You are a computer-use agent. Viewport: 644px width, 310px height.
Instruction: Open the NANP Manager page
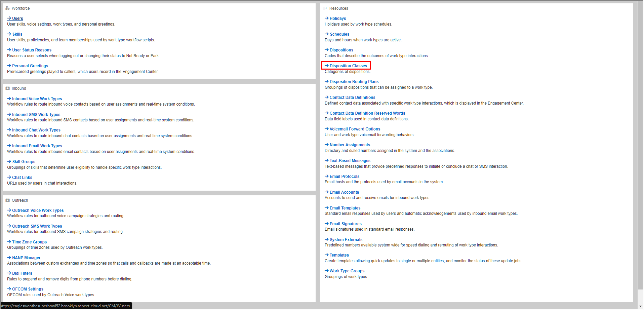coord(26,258)
